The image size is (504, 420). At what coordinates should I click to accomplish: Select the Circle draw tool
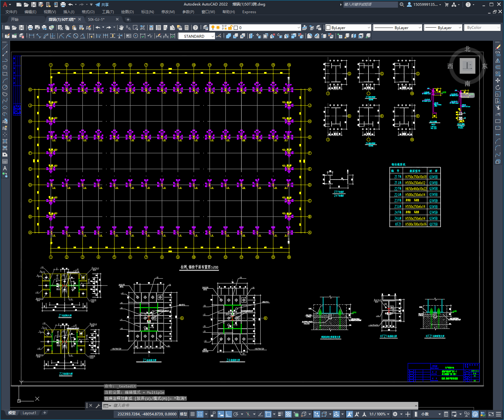[5, 87]
